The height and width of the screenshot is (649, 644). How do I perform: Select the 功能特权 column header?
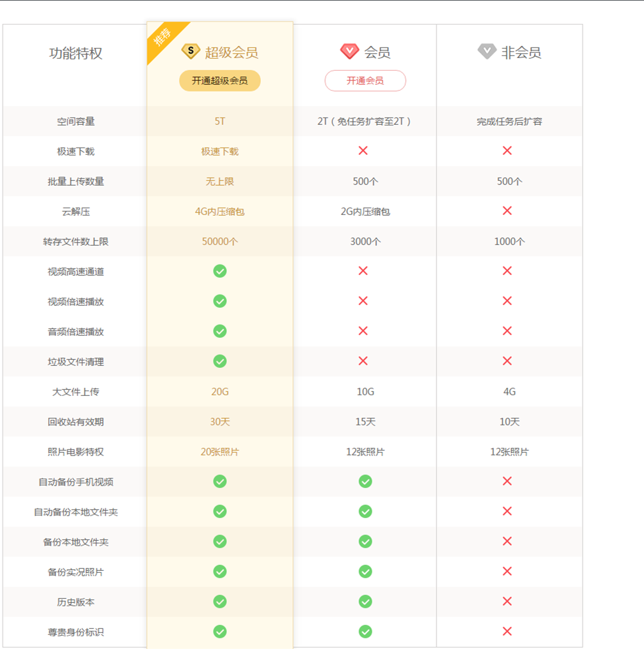pos(75,53)
